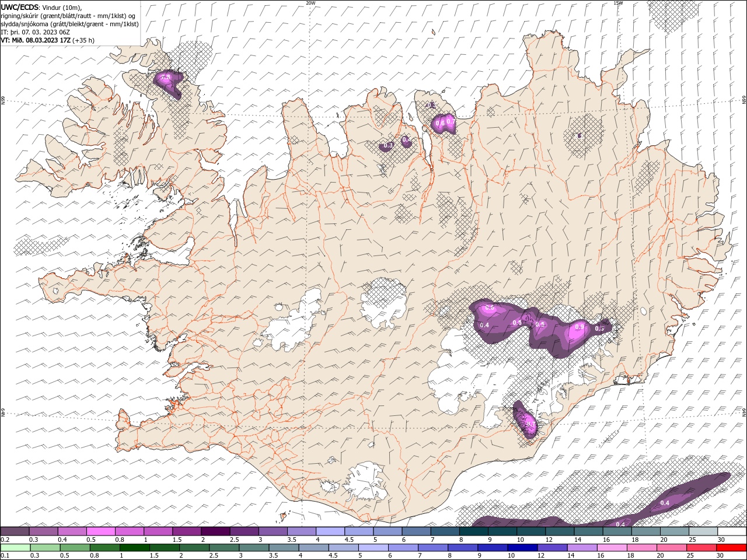
Task: Click the lower scale violet swatch starting at 14
Action: pyautogui.click(x=582, y=548)
